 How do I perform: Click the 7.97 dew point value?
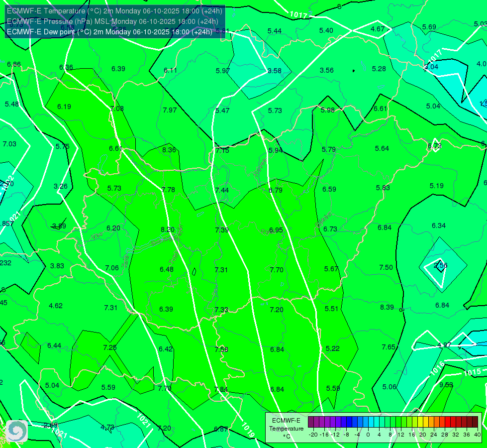click(170, 110)
